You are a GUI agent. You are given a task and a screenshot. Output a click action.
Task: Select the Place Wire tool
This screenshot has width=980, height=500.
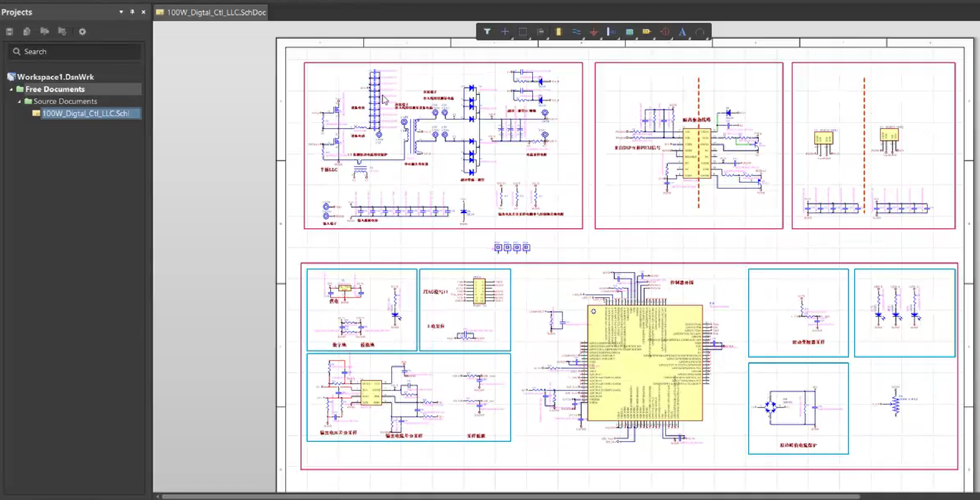click(576, 32)
